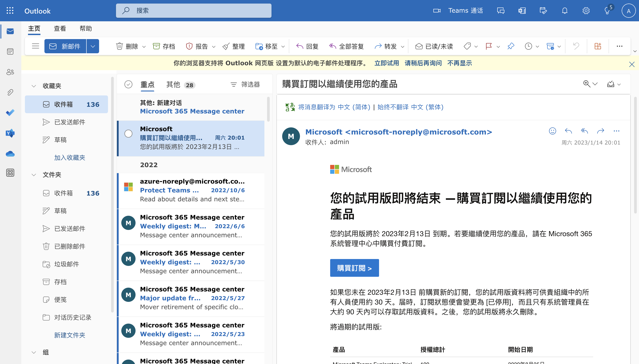
Task: Open more message actions ellipsis
Action: click(x=617, y=131)
